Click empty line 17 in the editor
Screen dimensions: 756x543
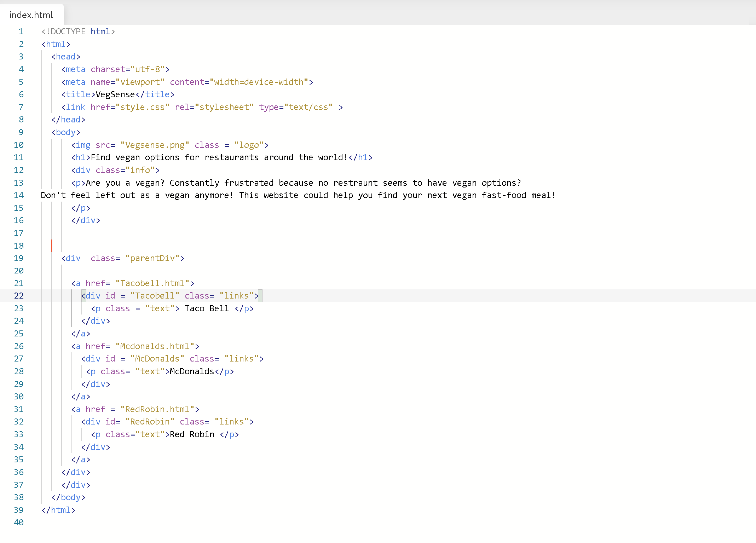point(212,233)
